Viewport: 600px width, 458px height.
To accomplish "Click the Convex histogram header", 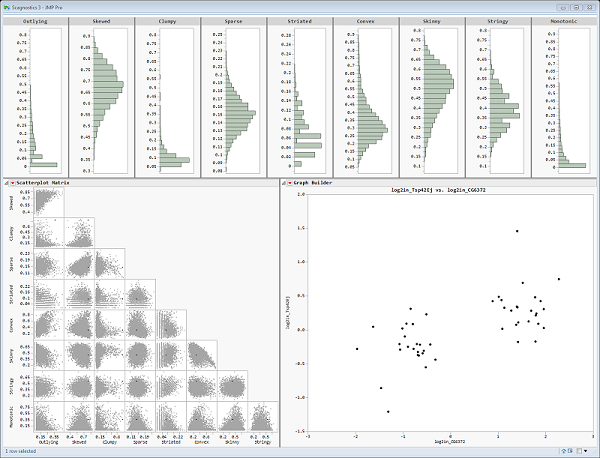I will pyautogui.click(x=364, y=21).
